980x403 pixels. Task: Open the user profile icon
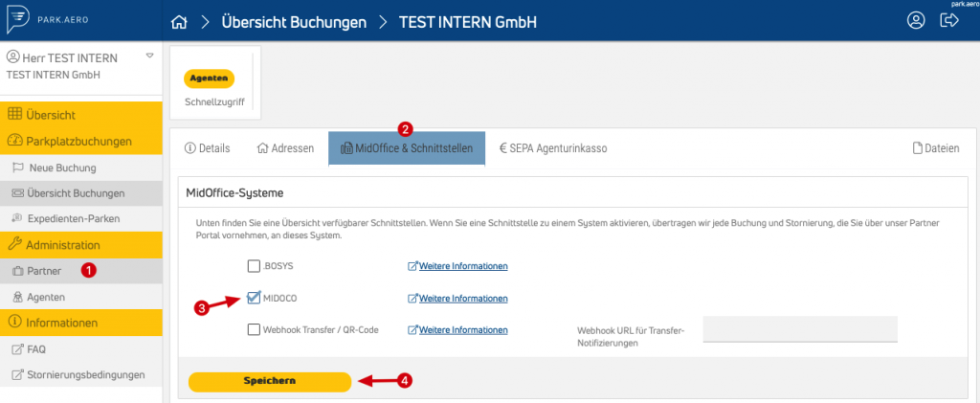(916, 21)
